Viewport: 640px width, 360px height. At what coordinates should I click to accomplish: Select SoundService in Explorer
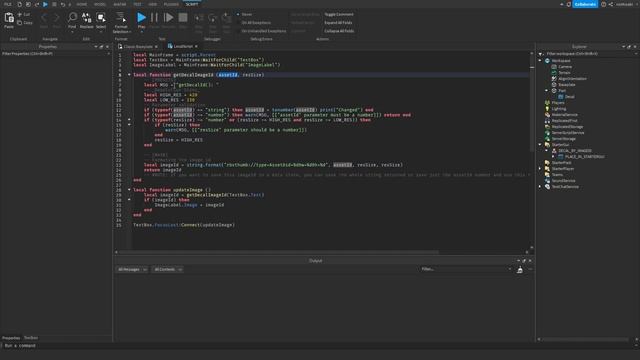[564, 180]
